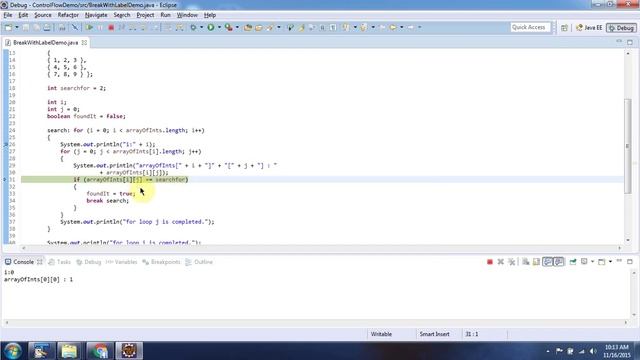Open the Source menu
Screen dimensions: 640x360
43,15
